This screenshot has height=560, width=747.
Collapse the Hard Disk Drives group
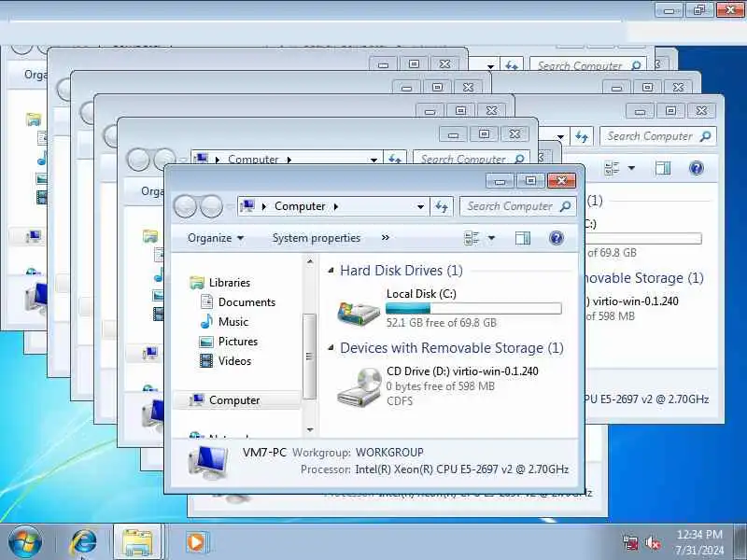(x=331, y=271)
